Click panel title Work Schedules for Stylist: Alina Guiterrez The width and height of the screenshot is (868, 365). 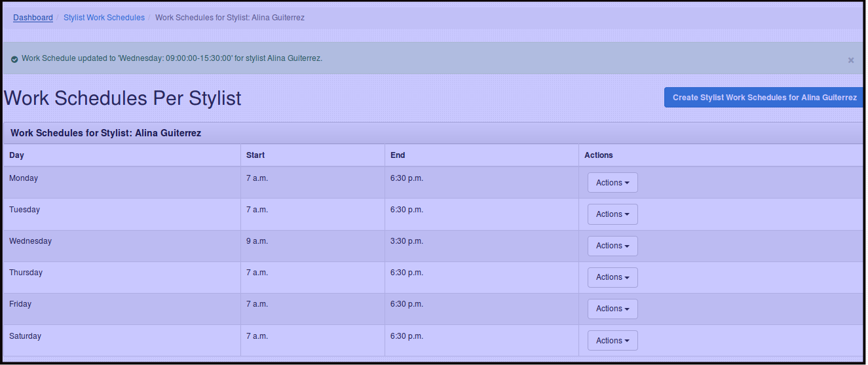105,133
